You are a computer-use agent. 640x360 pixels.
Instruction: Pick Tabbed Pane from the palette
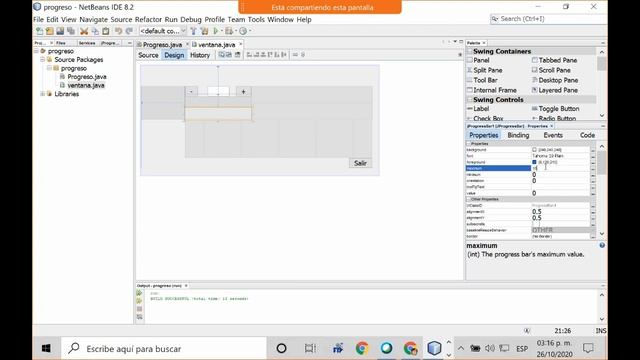[x=555, y=60]
